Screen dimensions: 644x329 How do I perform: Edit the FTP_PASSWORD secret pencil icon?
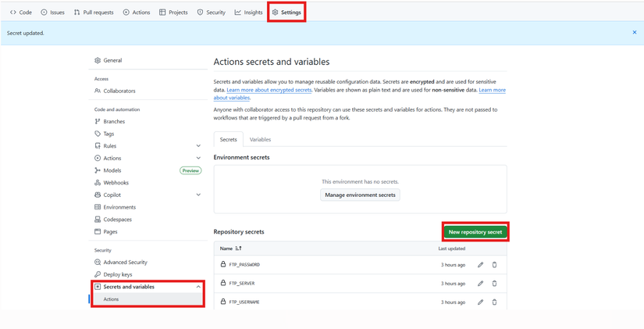coord(481,265)
